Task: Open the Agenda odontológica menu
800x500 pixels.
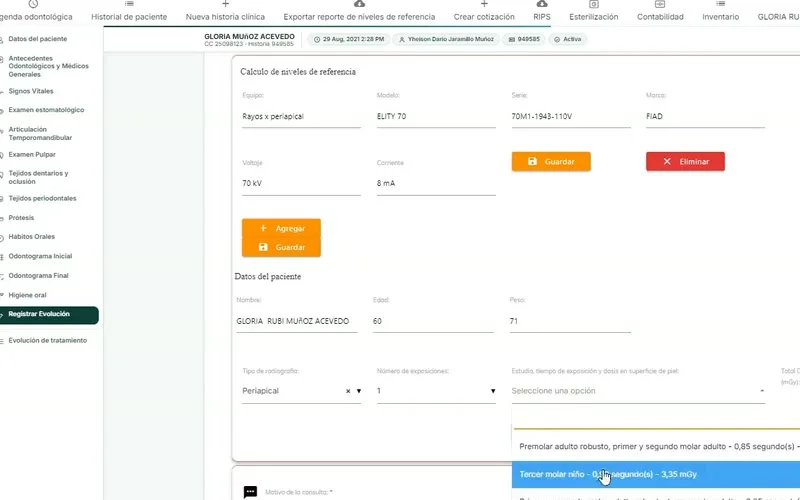Action: [x=36, y=11]
